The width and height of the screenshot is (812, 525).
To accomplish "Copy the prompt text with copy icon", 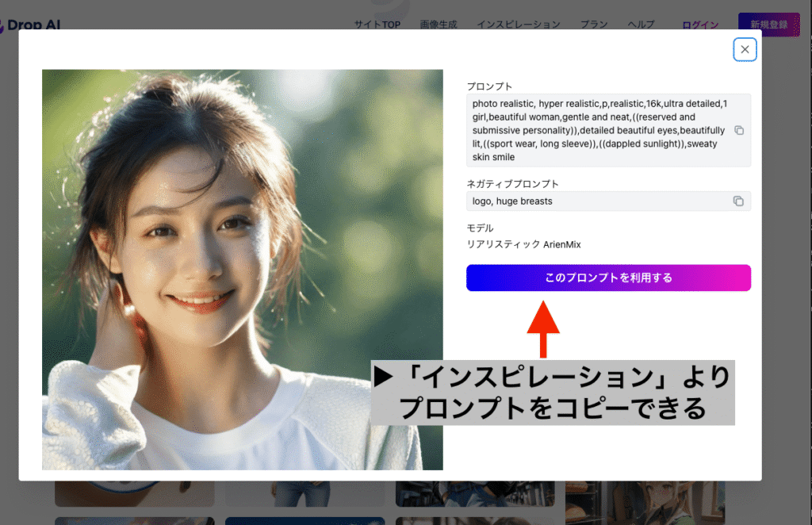I will pyautogui.click(x=739, y=131).
